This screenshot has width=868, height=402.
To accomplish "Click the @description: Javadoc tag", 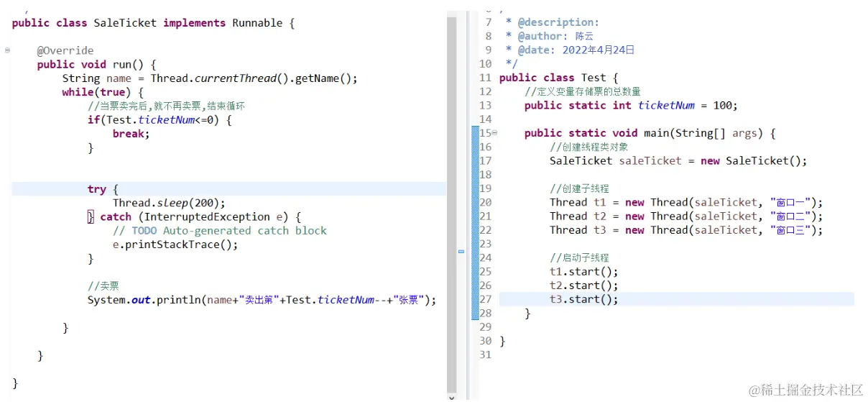I will point(558,22).
